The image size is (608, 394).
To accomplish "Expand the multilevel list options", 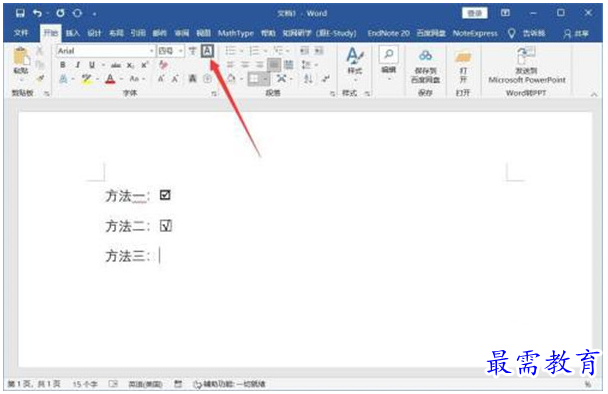I will click(288, 51).
